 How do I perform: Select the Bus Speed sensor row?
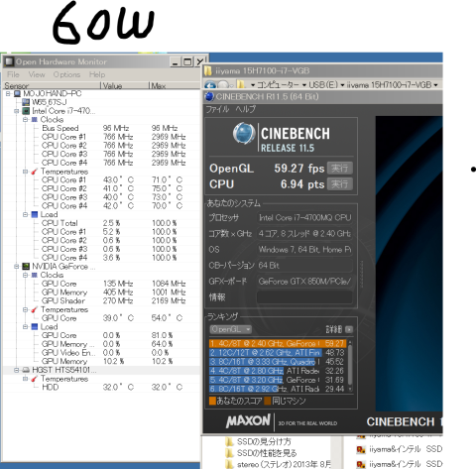101,128
